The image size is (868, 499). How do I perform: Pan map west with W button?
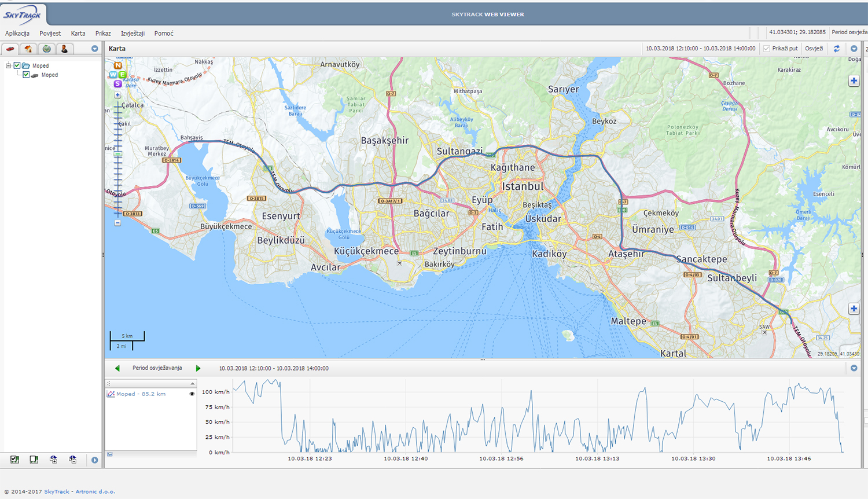113,75
